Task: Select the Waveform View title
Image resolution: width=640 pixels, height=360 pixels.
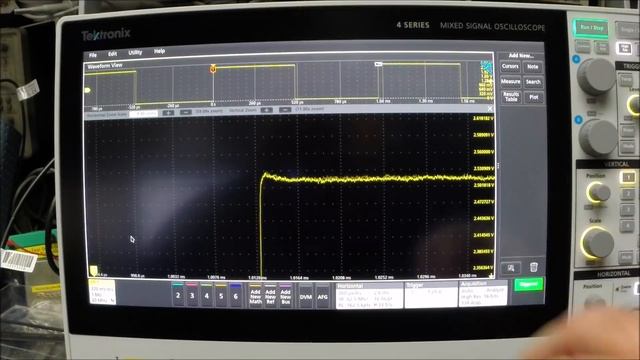Action: click(x=105, y=66)
